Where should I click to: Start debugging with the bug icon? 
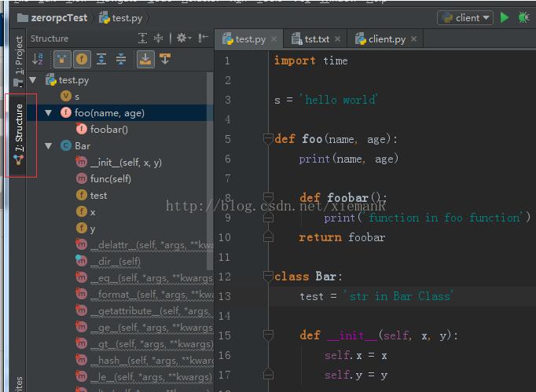pyautogui.click(x=523, y=17)
